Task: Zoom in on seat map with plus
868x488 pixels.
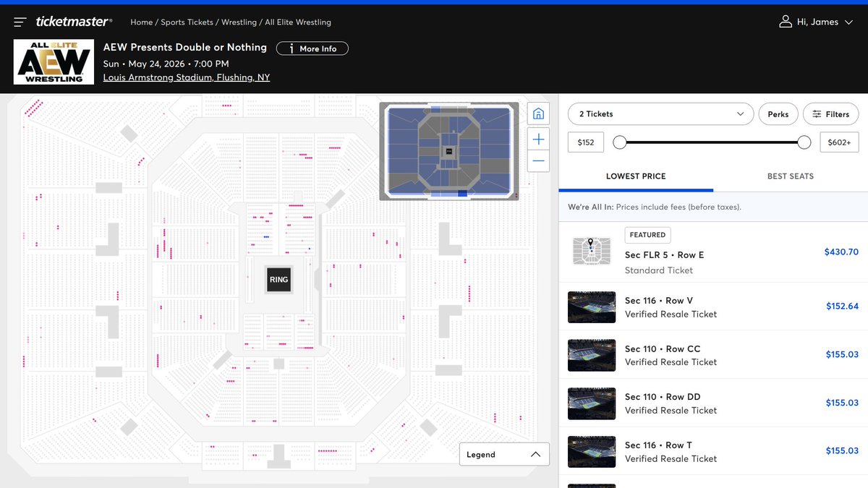Action: pyautogui.click(x=538, y=139)
